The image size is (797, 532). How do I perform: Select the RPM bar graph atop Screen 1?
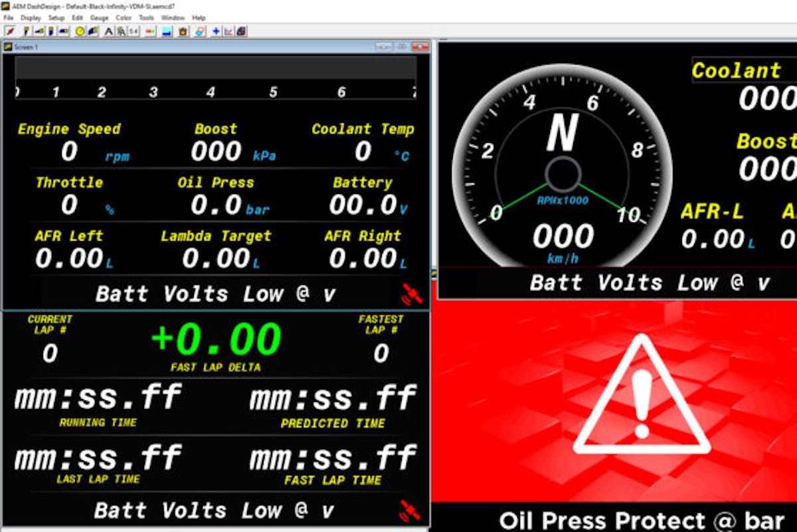point(215,68)
